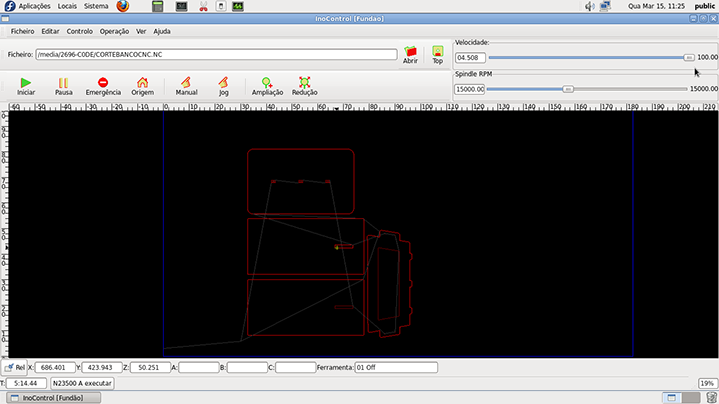Select InoControl [Fundão] taskbar button

click(x=54, y=398)
